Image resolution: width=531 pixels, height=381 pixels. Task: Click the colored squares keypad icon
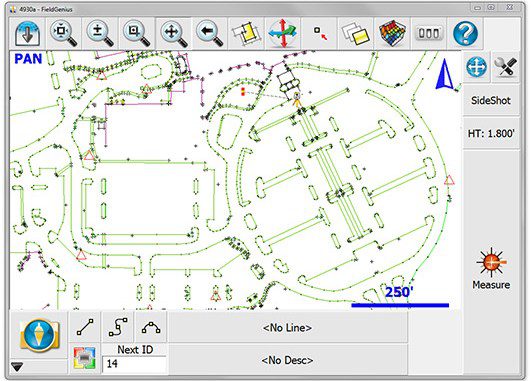(x=85, y=358)
